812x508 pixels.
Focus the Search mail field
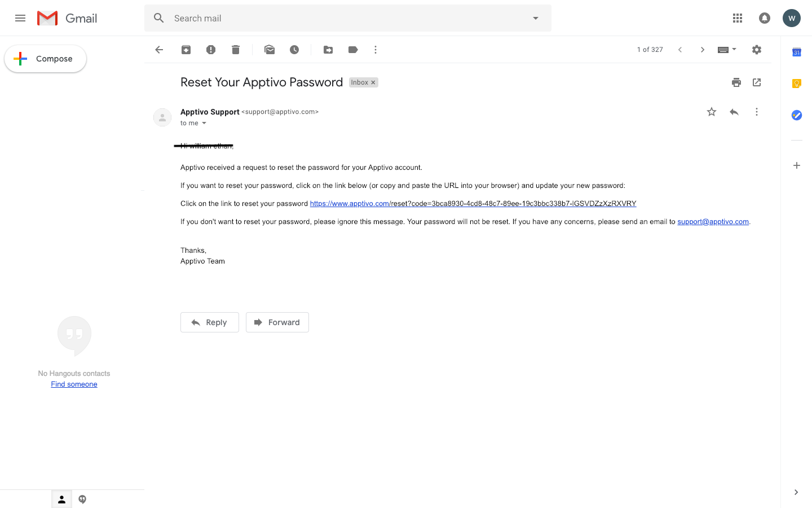347,18
